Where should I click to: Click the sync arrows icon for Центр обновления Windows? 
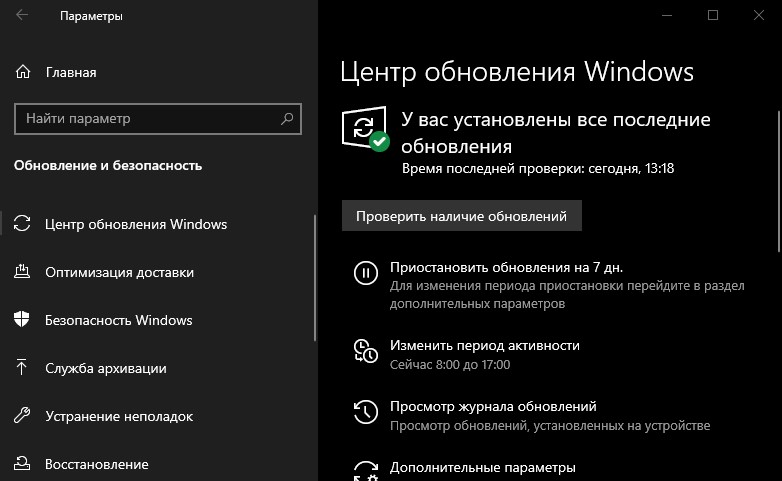point(22,223)
